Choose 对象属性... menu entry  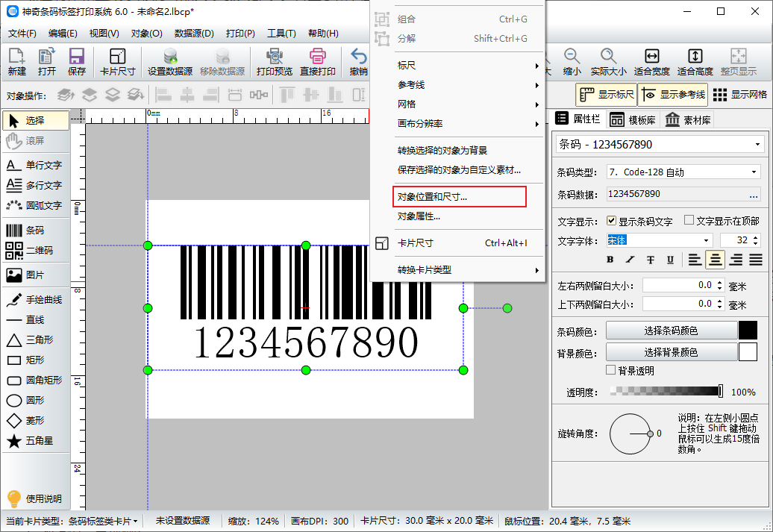pos(469,216)
